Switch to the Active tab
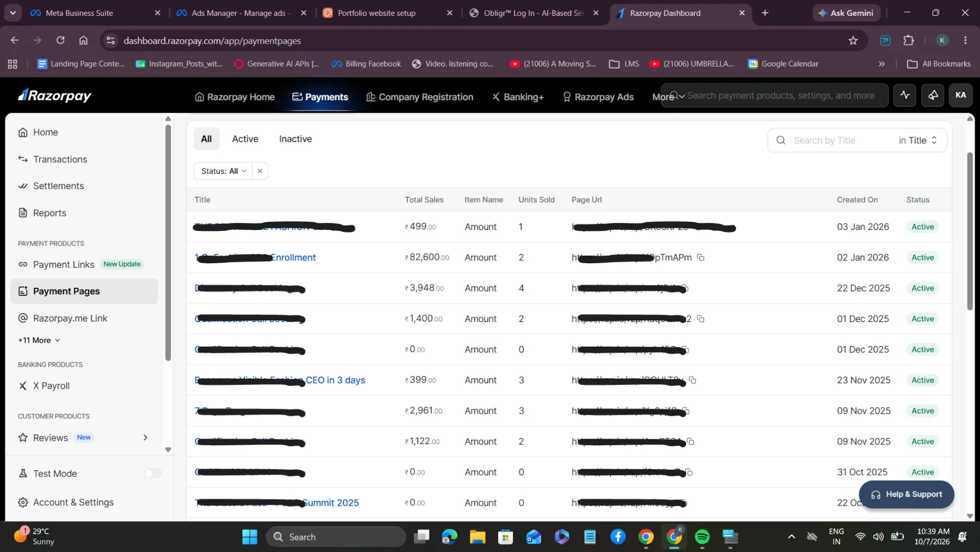 (x=245, y=139)
